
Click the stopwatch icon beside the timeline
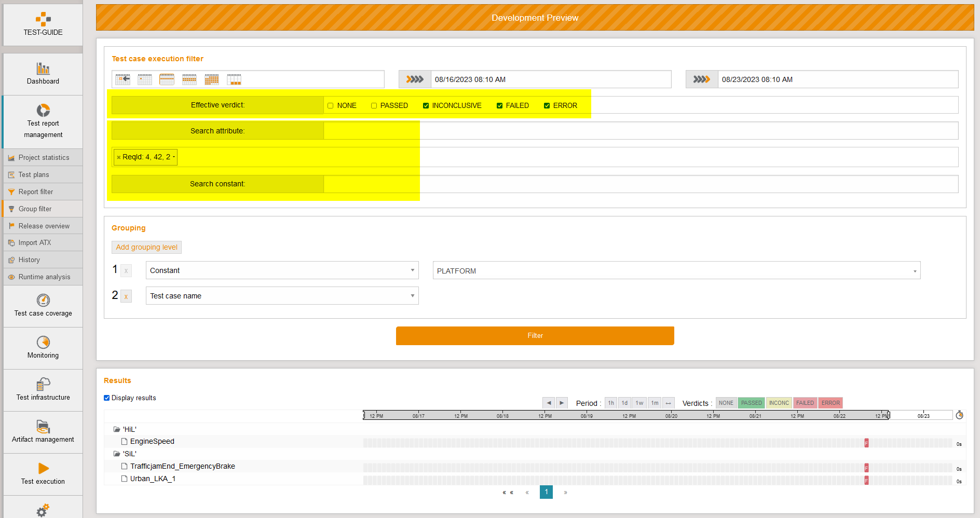tap(959, 415)
